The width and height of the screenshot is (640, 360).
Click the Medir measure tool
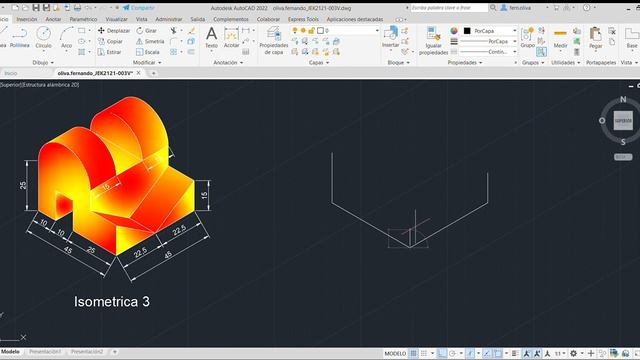click(x=560, y=38)
